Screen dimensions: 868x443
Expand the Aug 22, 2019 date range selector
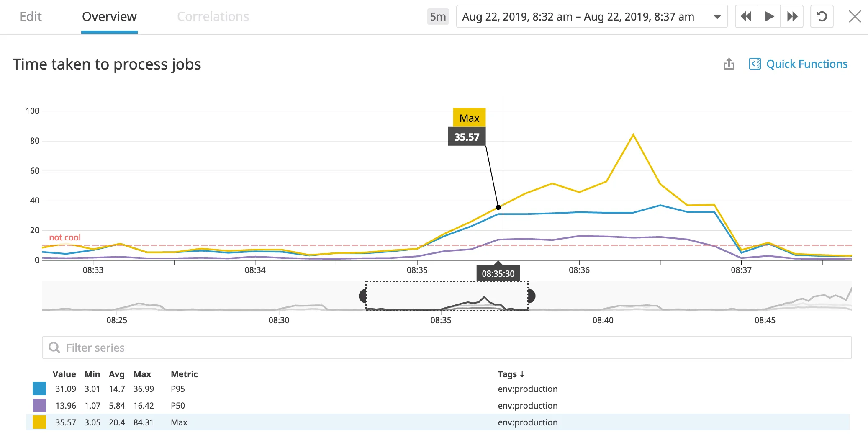coord(592,17)
